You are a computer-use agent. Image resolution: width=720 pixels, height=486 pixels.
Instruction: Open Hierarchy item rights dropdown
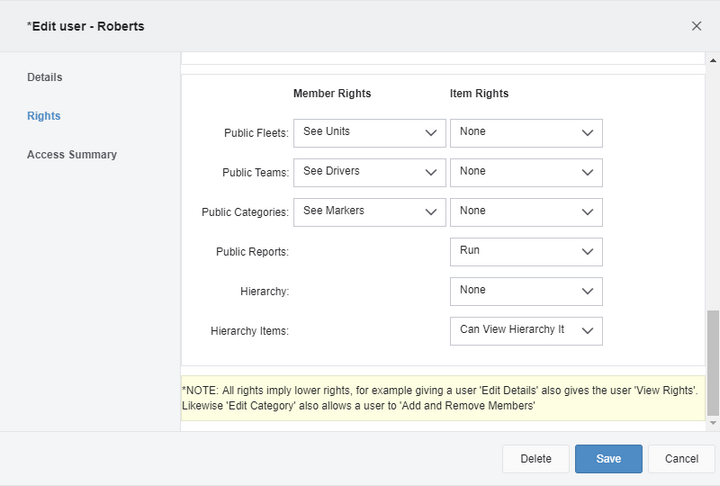[x=526, y=291]
